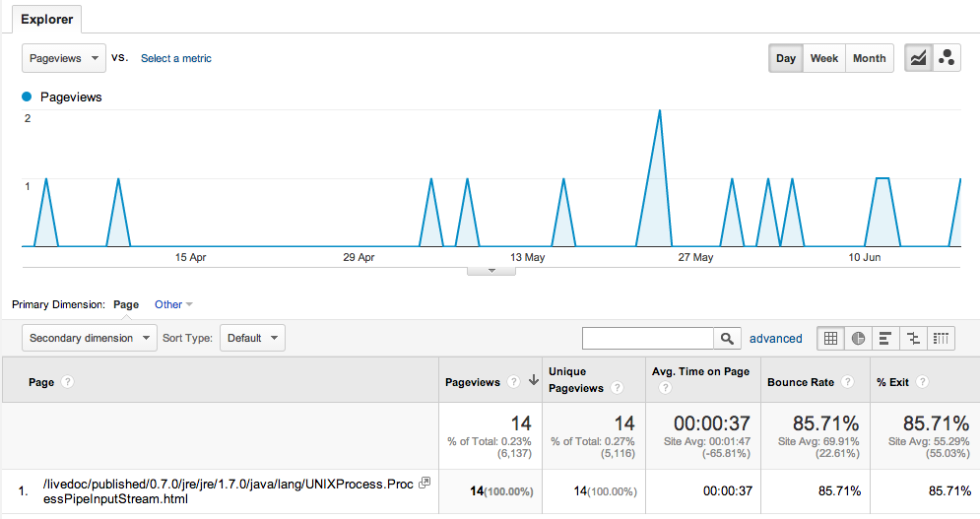Select the data table view icon
Image resolution: width=980 pixels, height=519 pixels.
tap(830, 339)
